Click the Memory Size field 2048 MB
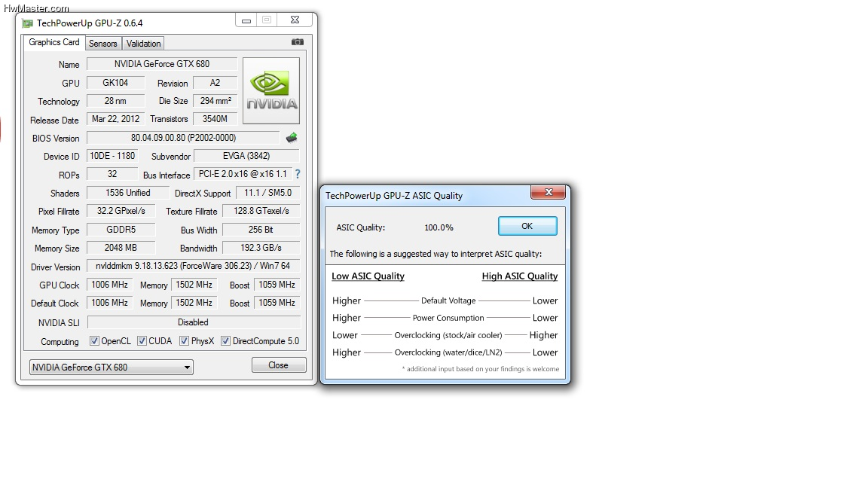 [121, 248]
